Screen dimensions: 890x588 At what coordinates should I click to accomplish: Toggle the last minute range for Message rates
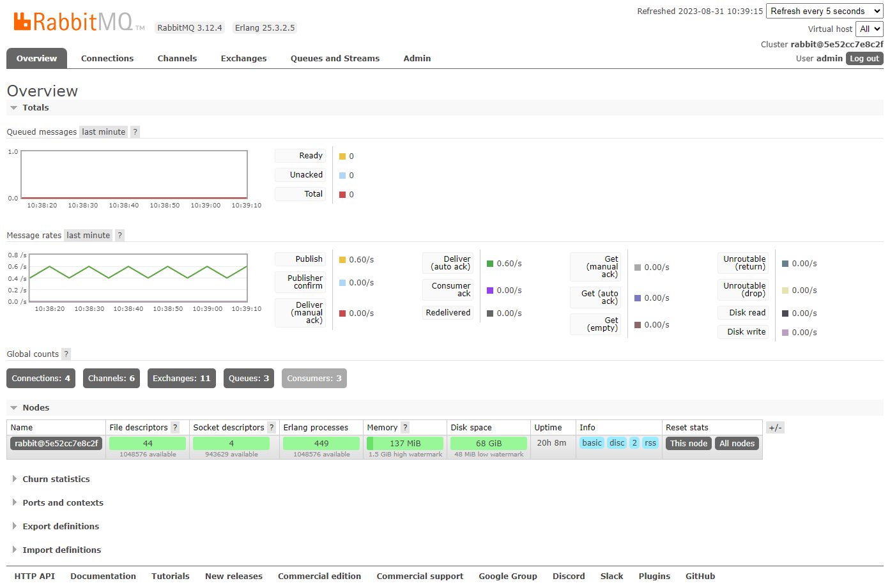click(88, 235)
